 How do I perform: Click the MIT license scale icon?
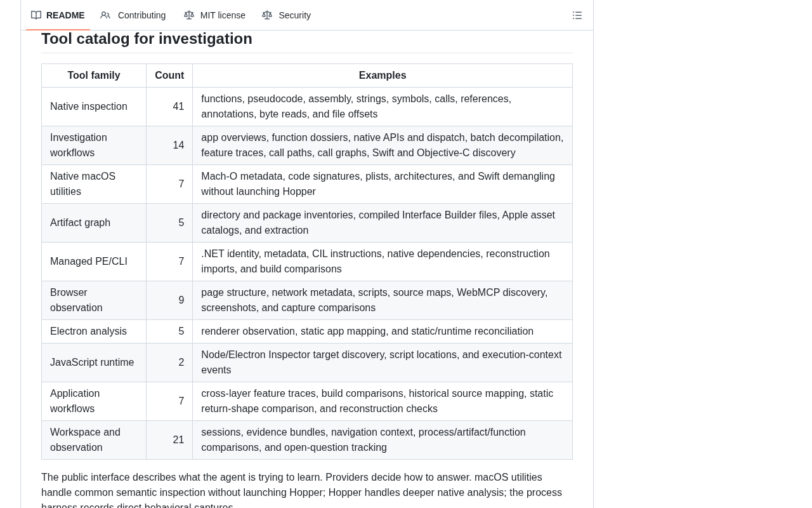(x=189, y=15)
